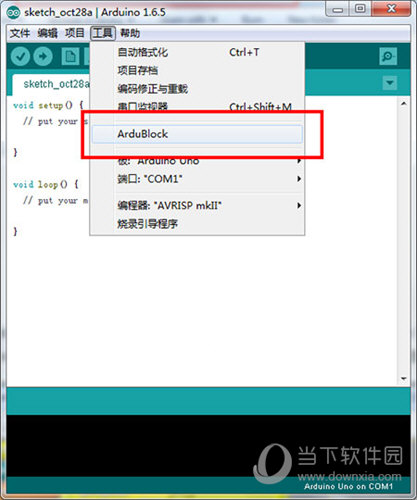Select 烧录引导程序 menu entry
417x500 pixels.
tap(197, 224)
